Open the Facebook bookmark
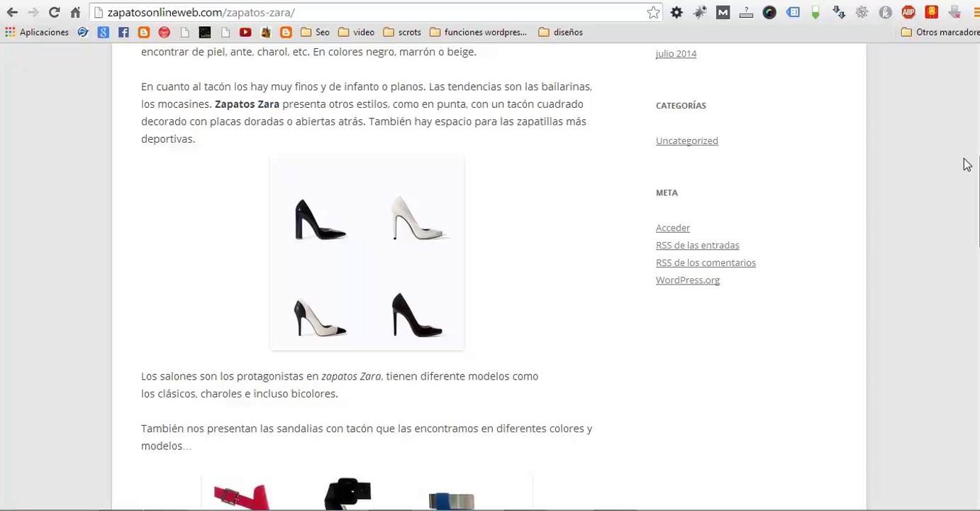The image size is (980, 511). [x=123, y=32]
